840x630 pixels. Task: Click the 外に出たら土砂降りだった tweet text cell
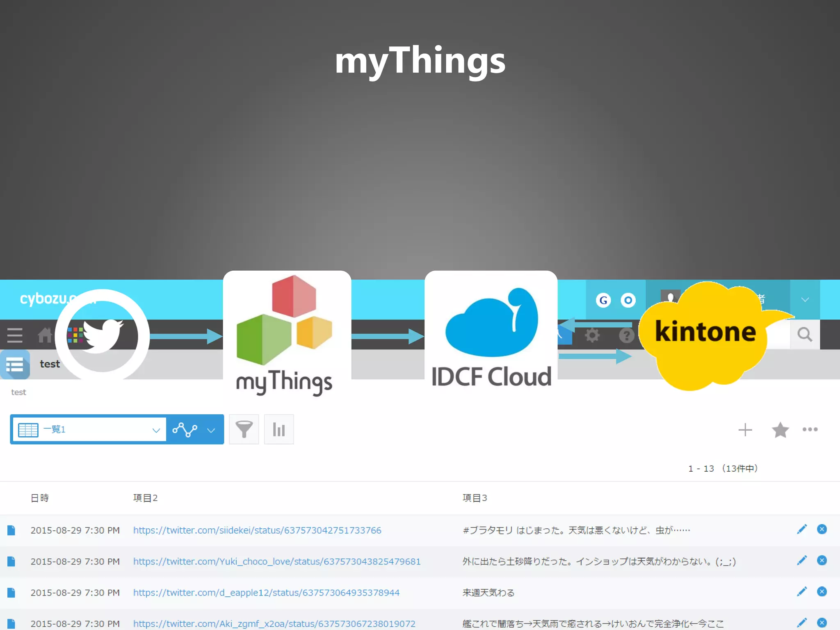[599, 562]
